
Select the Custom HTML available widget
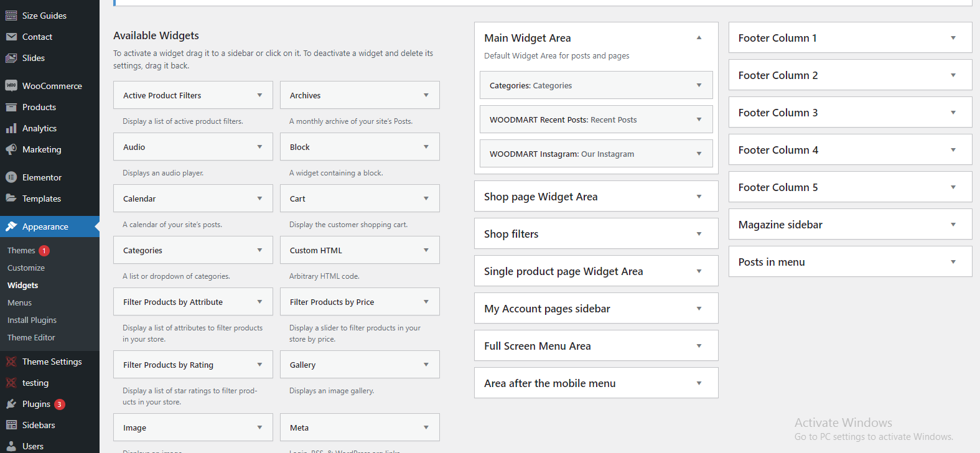pyautogui.click(x=316, y=250)
